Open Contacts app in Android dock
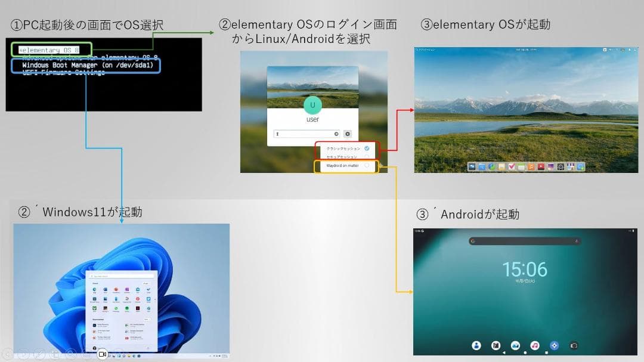The width and height of the screenshot is (644, 362). tap(476, 345)
